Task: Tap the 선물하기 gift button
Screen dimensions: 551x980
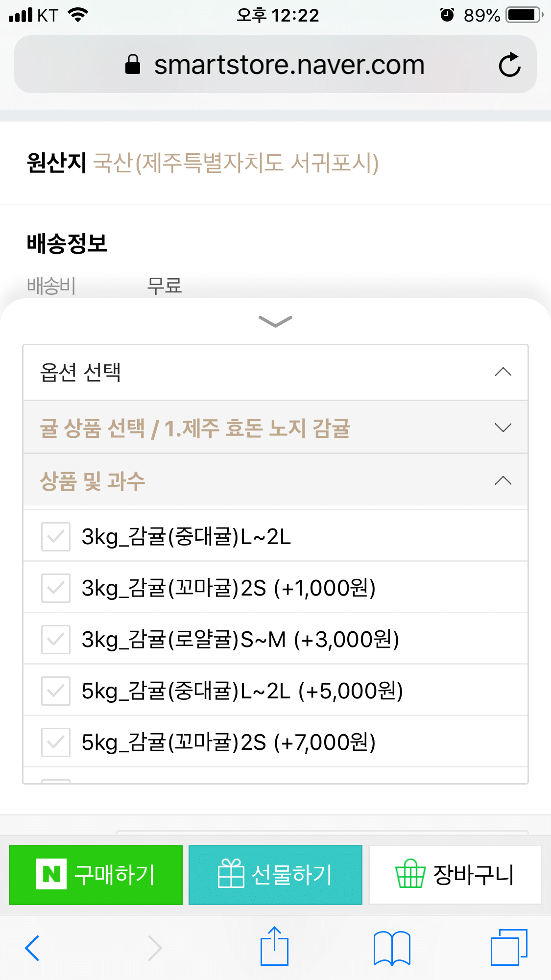Action: pos(275,875)
